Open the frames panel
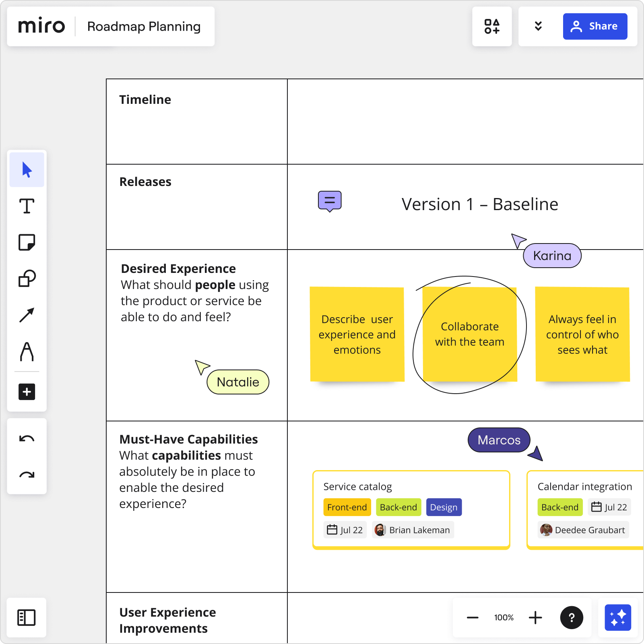The image size is (644, 644). pyautogui.click(x=27, y=618)
